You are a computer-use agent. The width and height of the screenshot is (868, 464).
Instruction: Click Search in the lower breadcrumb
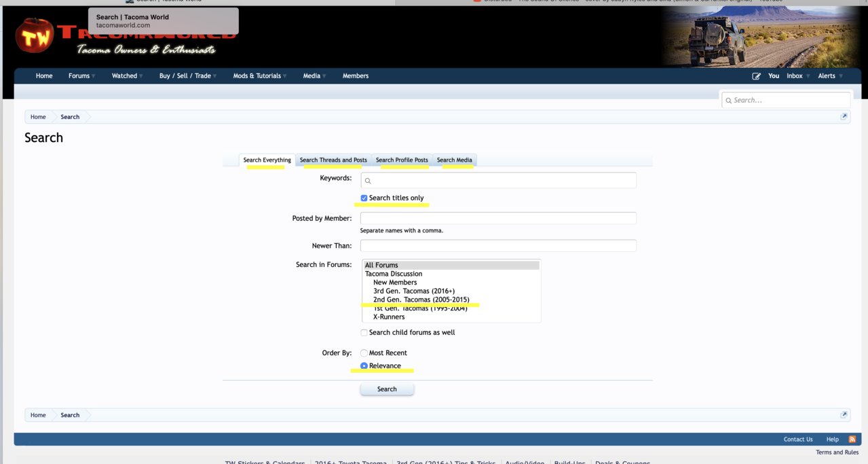[70, 415]
